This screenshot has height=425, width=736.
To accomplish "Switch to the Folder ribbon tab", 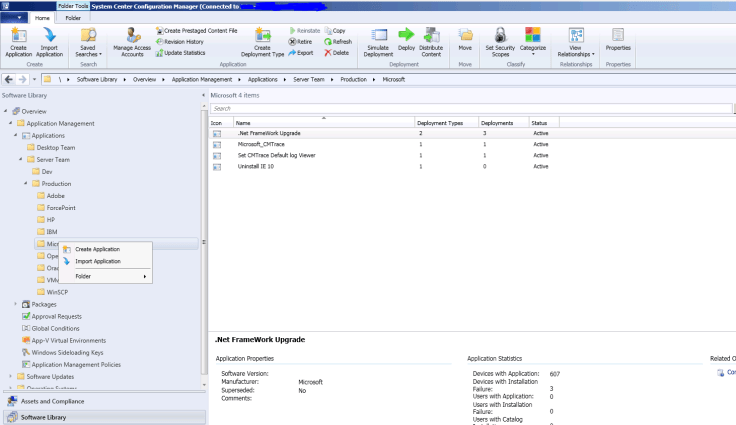I will tap(74, 17).
